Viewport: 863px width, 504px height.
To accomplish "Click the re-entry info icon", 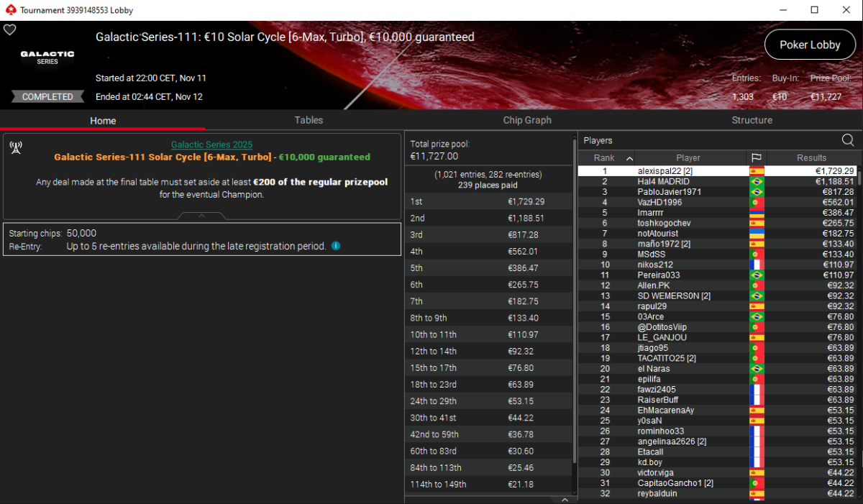I will 336,246.
